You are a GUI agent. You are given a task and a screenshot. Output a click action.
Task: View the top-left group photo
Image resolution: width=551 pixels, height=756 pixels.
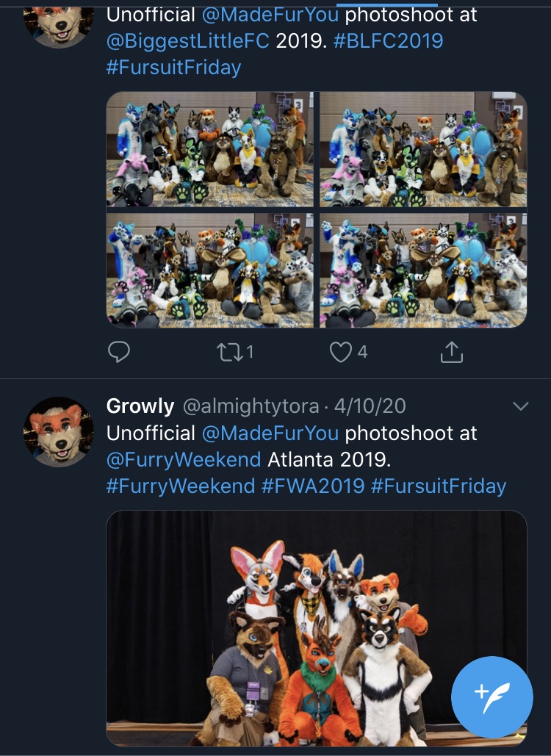209,149
